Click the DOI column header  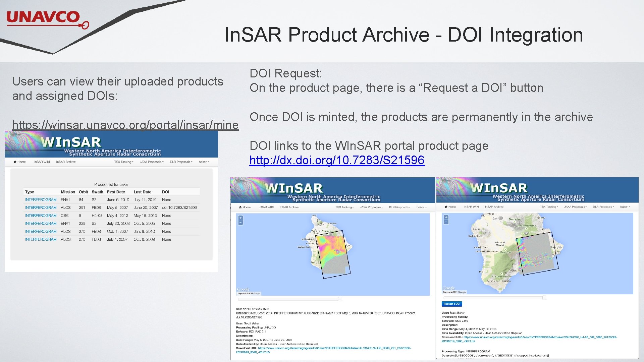tap(166, 192)
